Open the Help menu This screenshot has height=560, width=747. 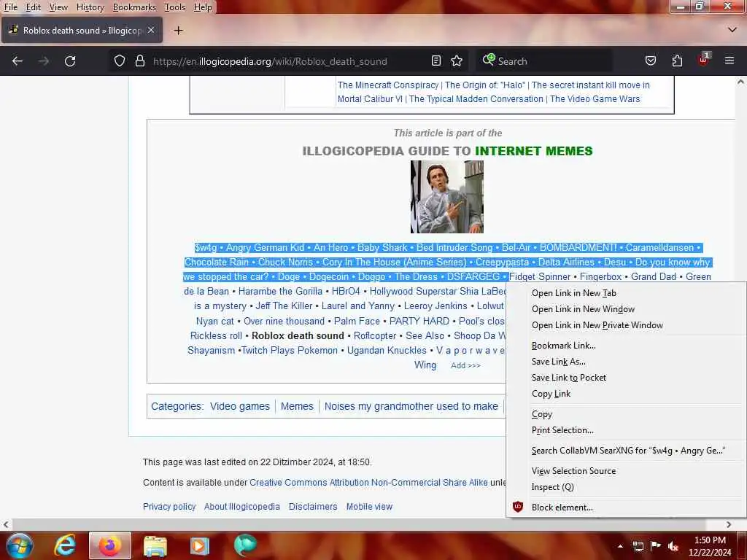pyautogui.click(x=203, y=7)
